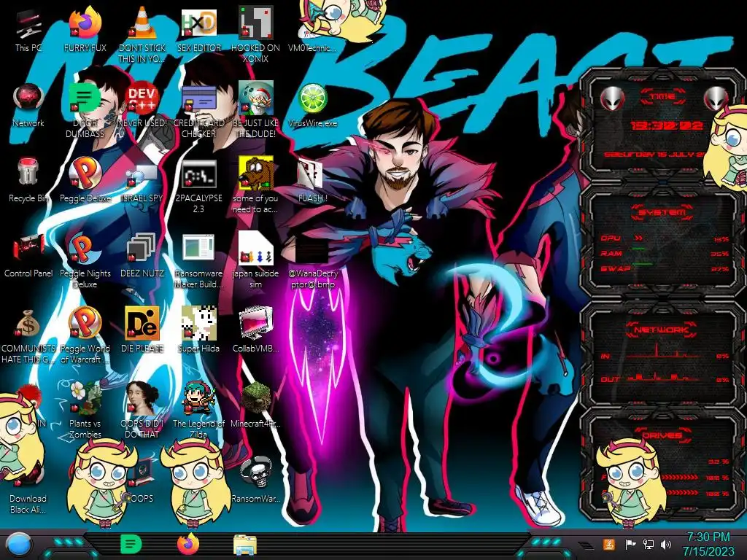Open the VLC cone DONT STICK shortcut
747x560 pixels.
tap(142, 34)
